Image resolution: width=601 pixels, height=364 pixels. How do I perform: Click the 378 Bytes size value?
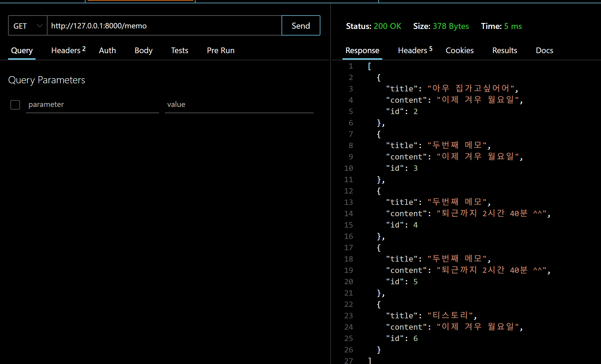click(451, 26)
